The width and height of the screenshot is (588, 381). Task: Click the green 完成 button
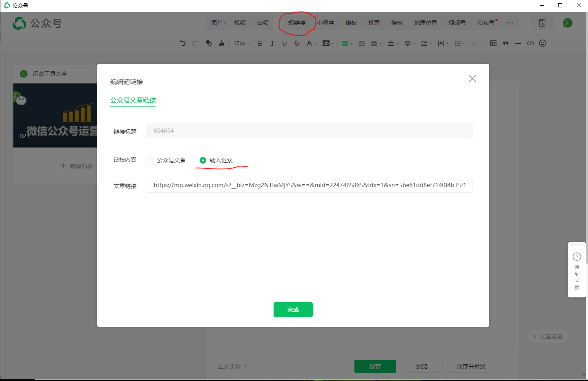coord(293,310)
